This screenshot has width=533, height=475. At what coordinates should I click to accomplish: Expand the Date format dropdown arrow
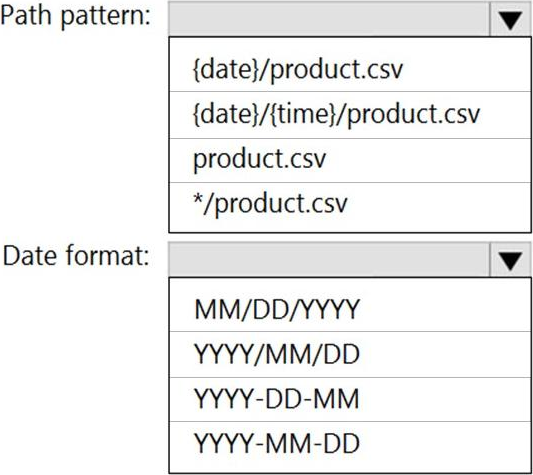pyautogui.click(x=510, y=260)
